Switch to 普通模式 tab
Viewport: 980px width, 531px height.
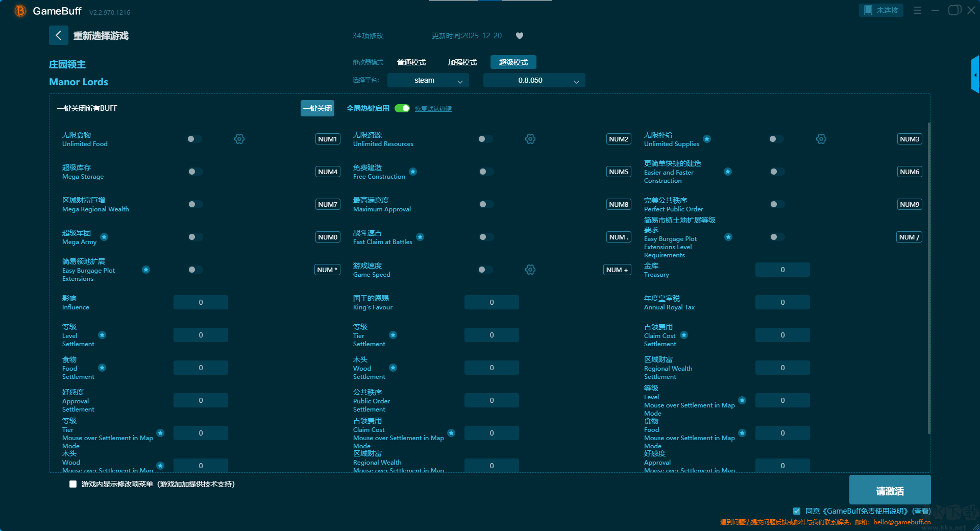pyautogui.click(x=411, y=62)
